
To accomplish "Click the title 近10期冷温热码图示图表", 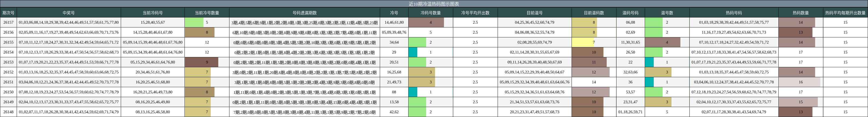I will (434, 4).
